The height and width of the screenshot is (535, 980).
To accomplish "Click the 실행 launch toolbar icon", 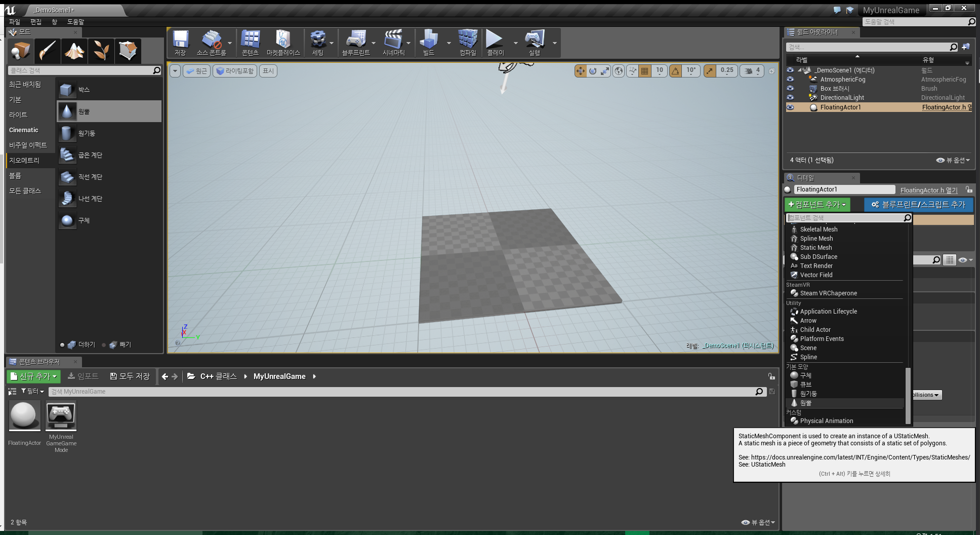I will point(535,43).
